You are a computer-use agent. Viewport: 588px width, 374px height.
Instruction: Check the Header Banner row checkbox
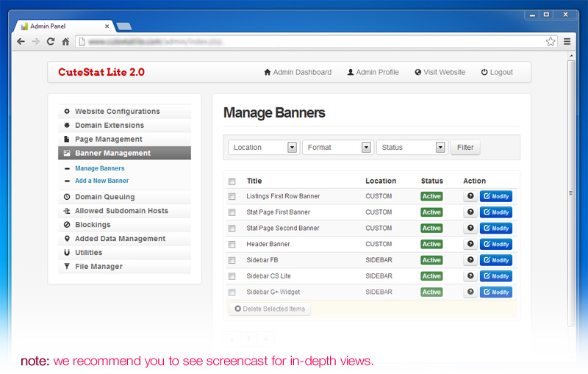pyautogui.click(x=232, y=245)
